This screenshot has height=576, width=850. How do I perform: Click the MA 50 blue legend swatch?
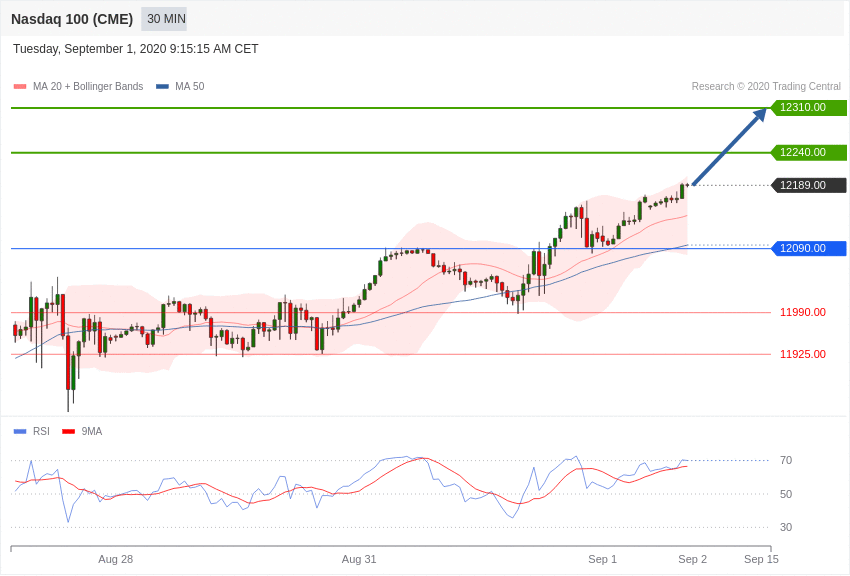pos(162,87)
